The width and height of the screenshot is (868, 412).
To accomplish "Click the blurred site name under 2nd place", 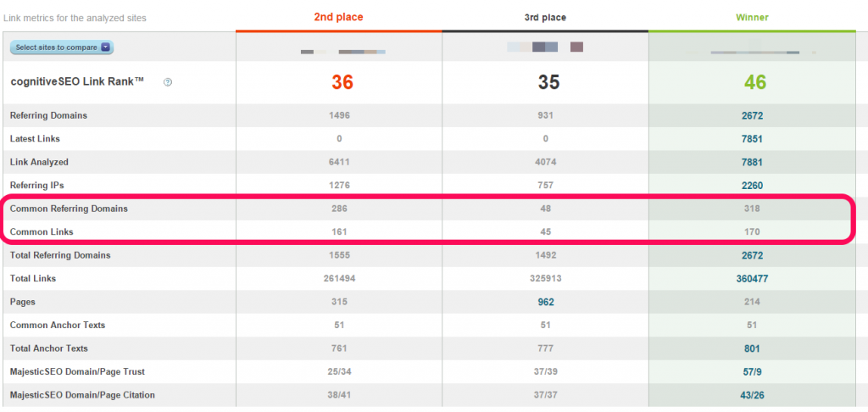I will tap(343, 52).
